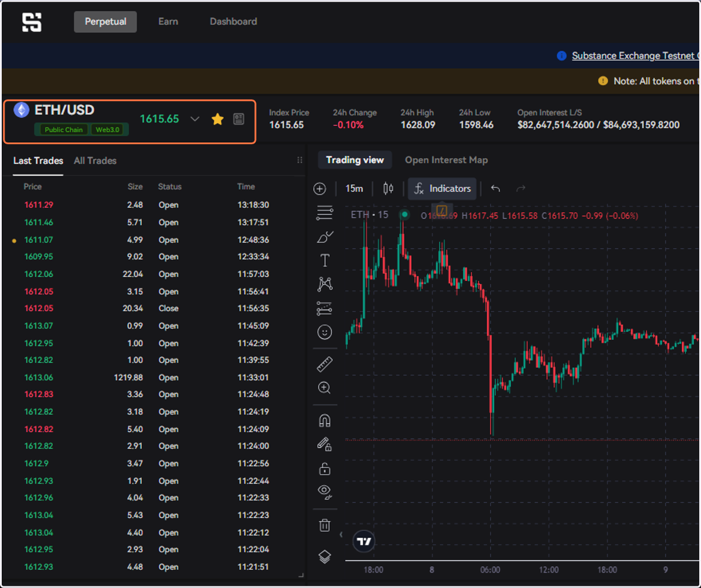
Task: Click the chart undo arrow
Action: (x=496, y=189)
